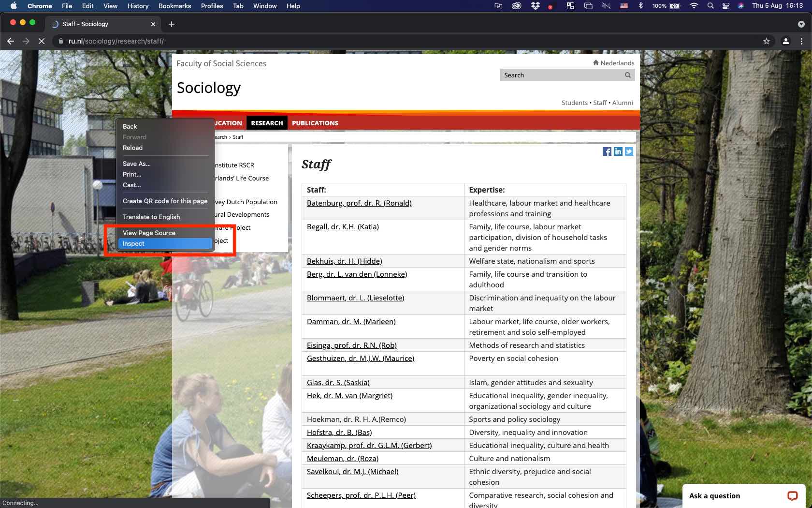
Task: Open Glas, dr. S. (Saskia) profile
Action: click(338, 382)
